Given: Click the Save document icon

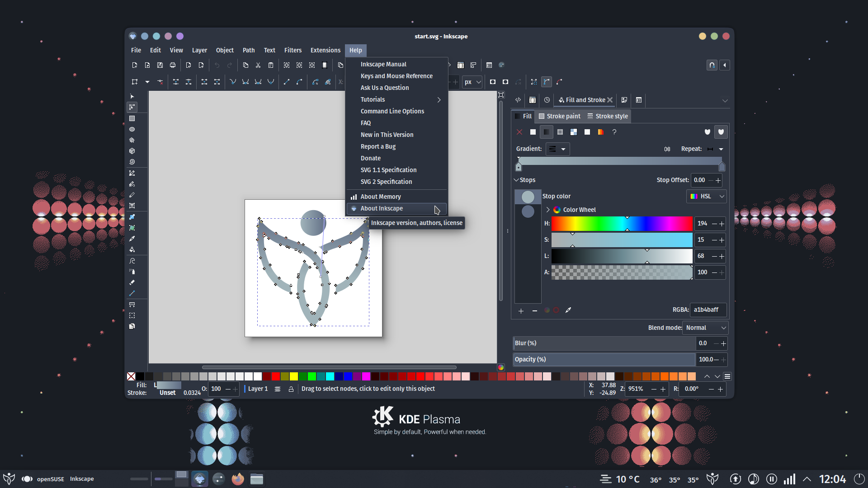Looking at the screenshot, I should 160,65.
